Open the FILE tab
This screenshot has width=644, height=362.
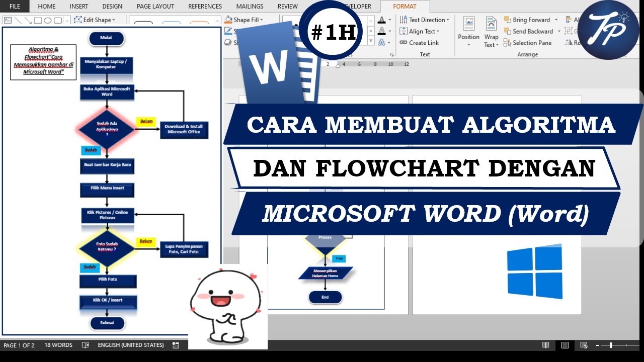pos(15,6)
